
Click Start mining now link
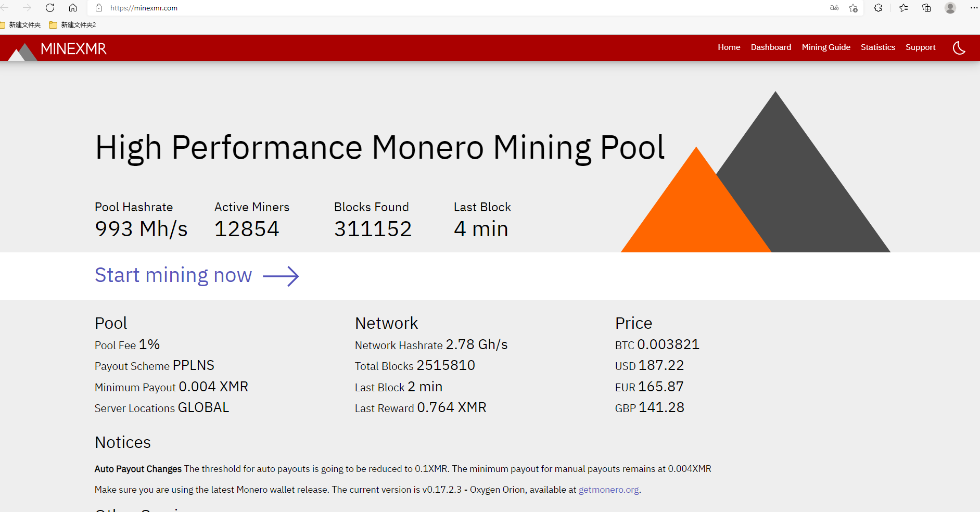click(173, 275)
